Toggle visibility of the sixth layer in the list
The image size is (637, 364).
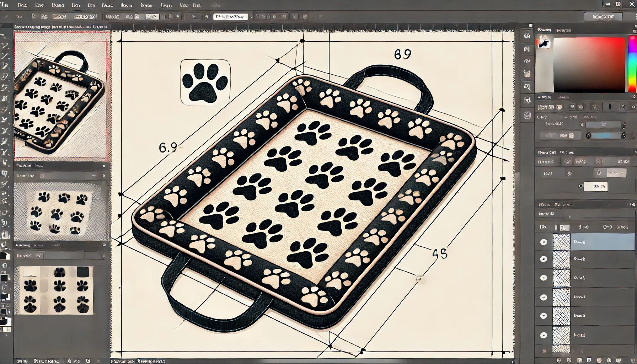tap(544, 335)
